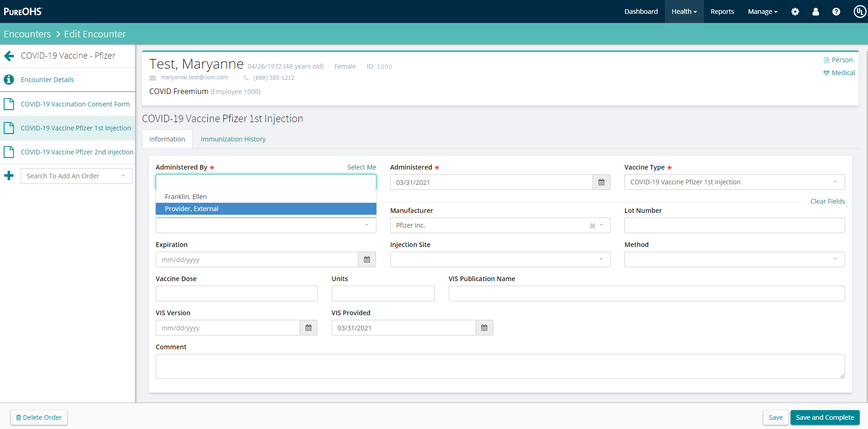Click the back arrow beside COVID-19 Vaccine - Pfizer

point(9,56)
